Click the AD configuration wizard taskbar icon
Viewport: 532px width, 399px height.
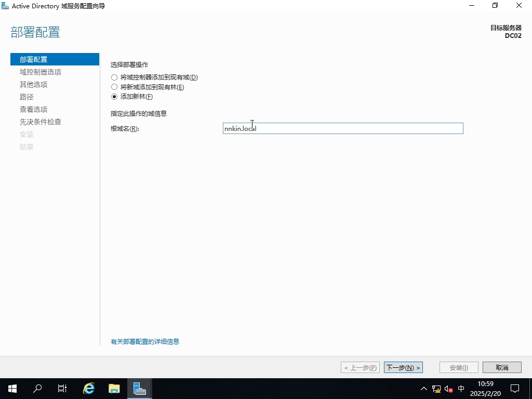click(x=139, y=388)
